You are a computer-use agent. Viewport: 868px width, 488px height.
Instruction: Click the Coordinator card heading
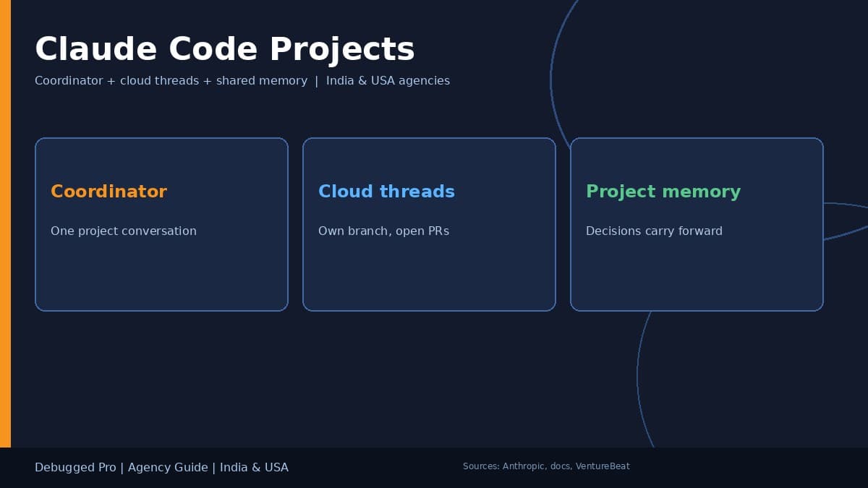pyautogui.click(x=109, y=192)
